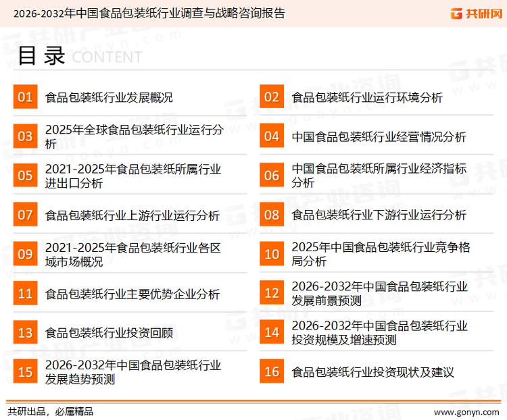
Task: Click the orange 01 number badge
Action: coord(25,97)
